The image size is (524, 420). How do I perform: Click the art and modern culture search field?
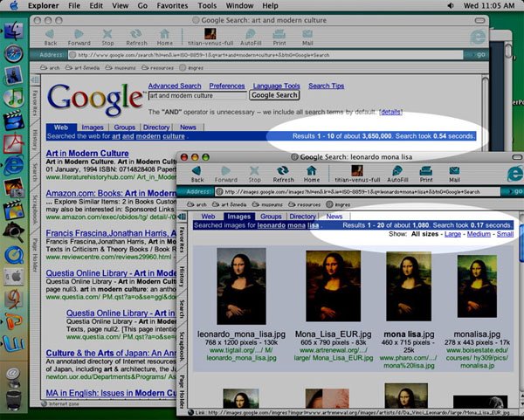[197, 95]
